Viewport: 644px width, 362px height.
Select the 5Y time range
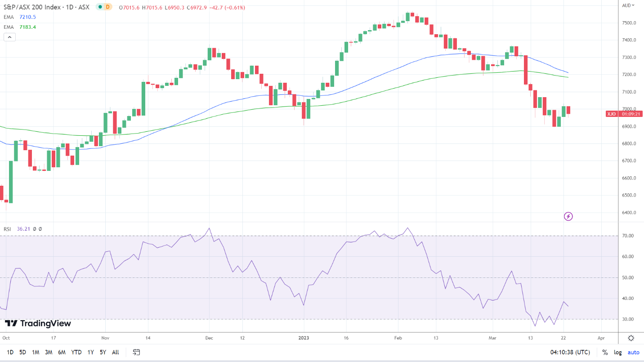coord(103,352)
